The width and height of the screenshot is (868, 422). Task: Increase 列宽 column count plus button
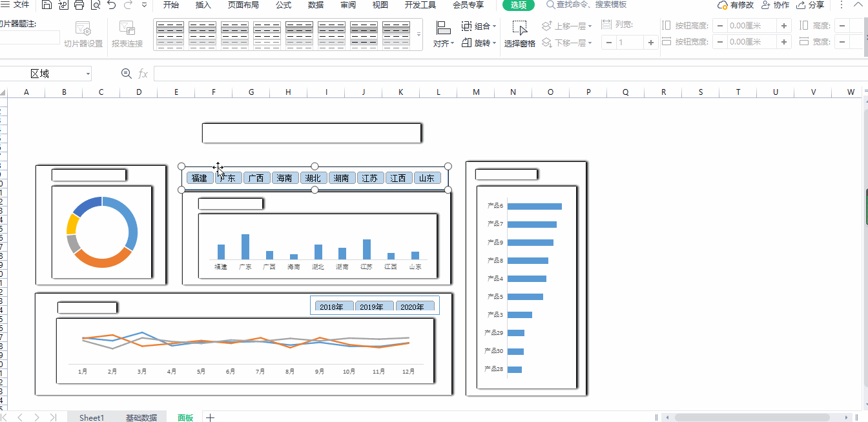pos(650,43)
